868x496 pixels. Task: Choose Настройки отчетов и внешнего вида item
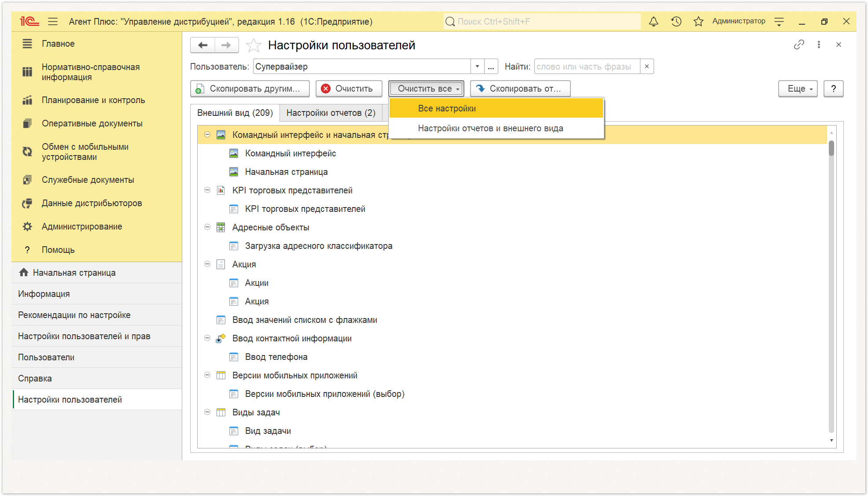(x=496, y=128)
